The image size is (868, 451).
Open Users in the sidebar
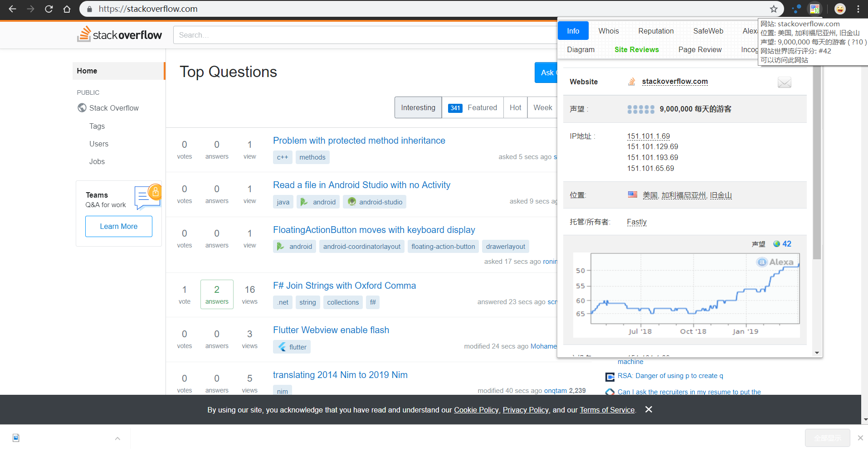pyautogui.click(x=99, y=144)
